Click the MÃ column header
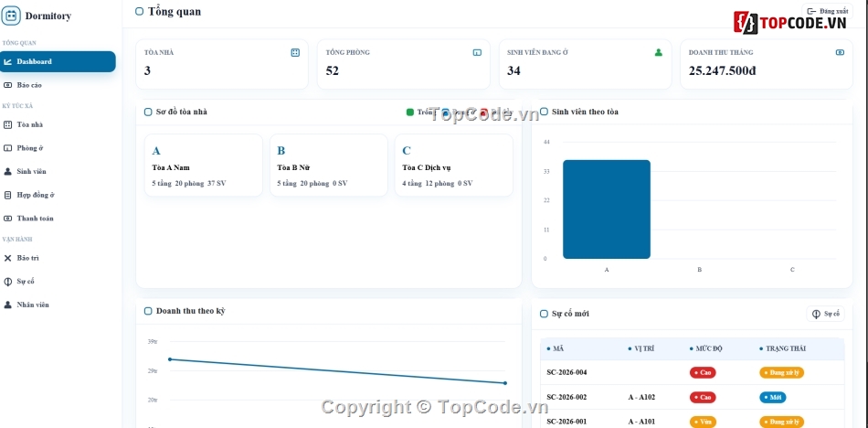This screenshot has width=868, height=428. pos(556,348)
